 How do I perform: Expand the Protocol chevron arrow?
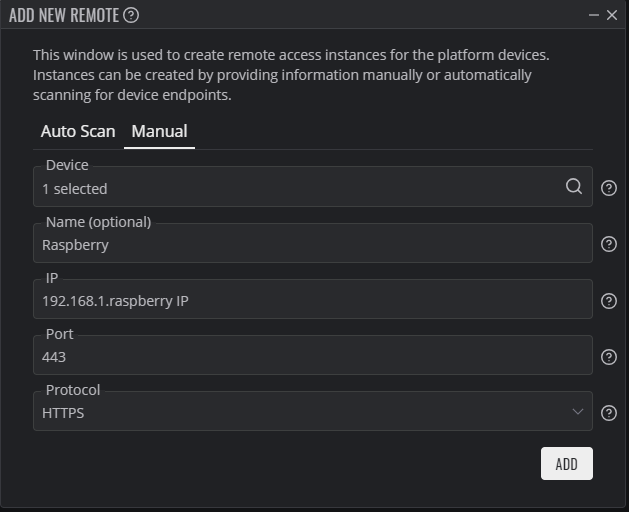pyautogui.click(x=578, y=412)
